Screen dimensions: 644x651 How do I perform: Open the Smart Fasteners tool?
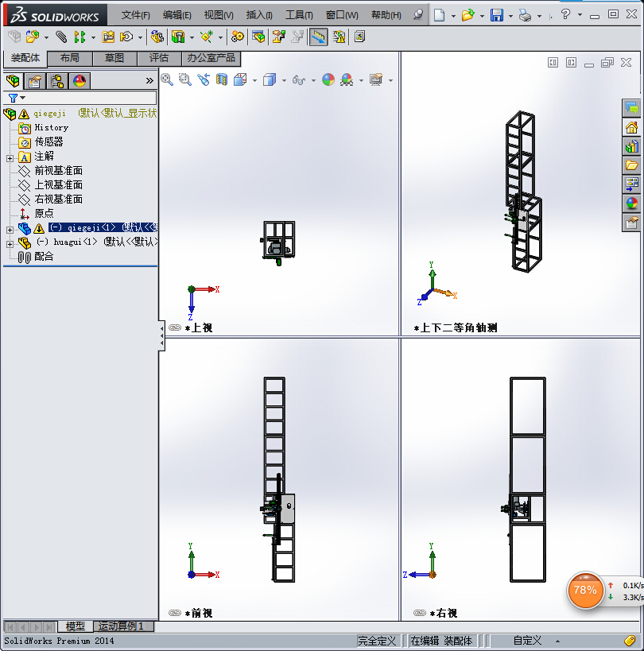108,37
